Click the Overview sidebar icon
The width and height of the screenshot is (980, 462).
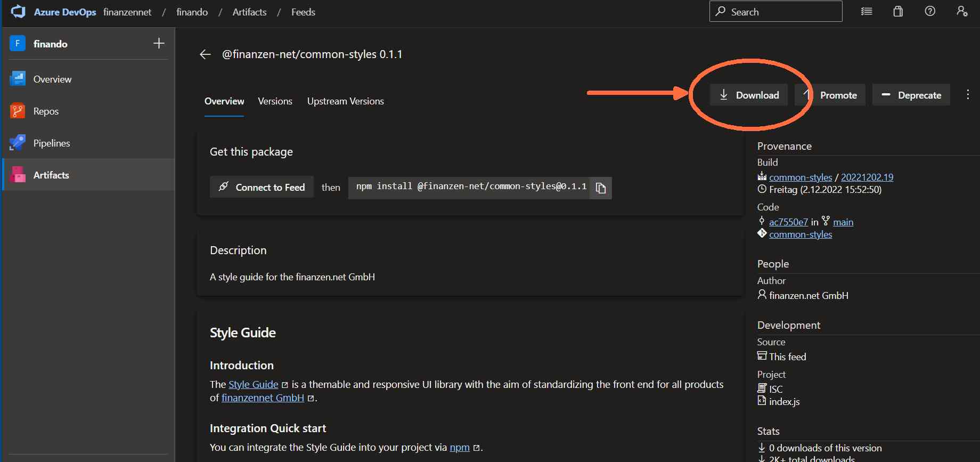(18, 79)
